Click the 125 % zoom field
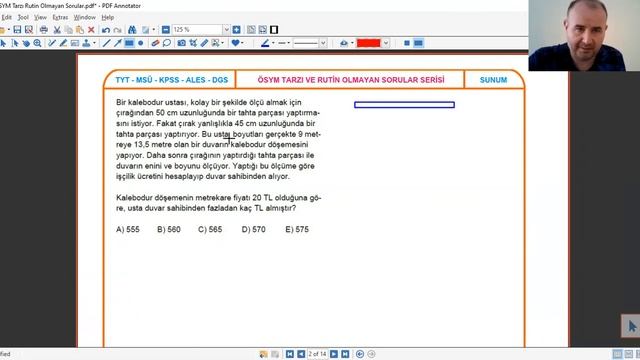Viewport: 640px width, 360px height. [x=197, y=30]
